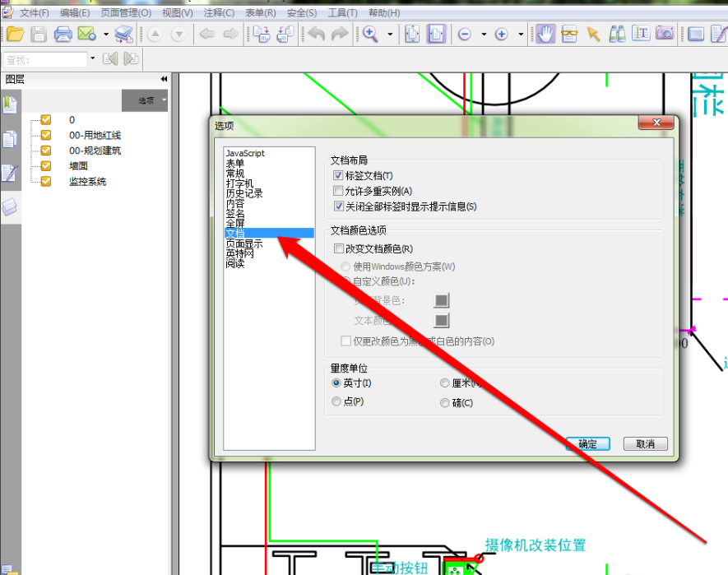Toggle the 00-规划建筑 layer checkbox
728x575 pixels.
click(46, 151)
